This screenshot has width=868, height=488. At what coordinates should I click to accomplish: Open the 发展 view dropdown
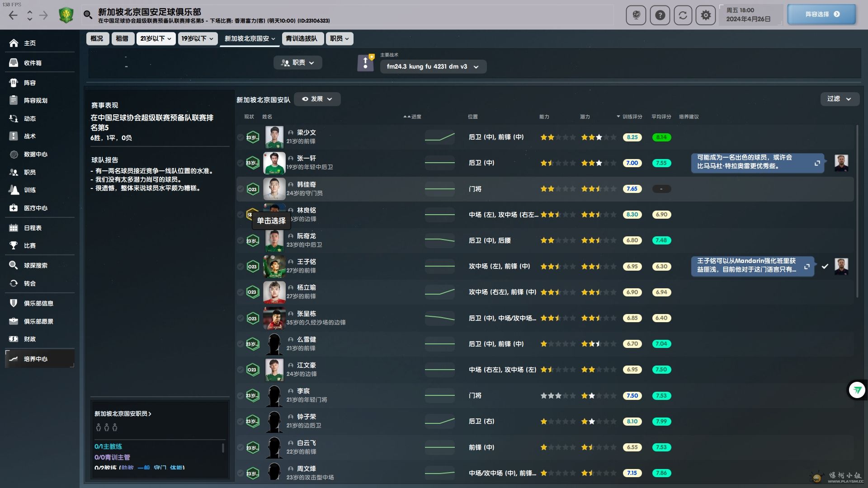[x=317, y=99]
